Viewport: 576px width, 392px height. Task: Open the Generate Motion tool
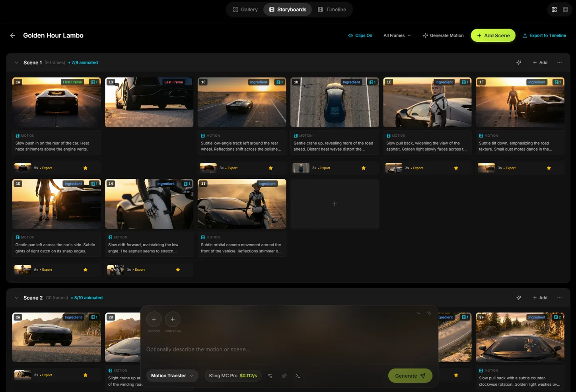click(x=444, y=35)
